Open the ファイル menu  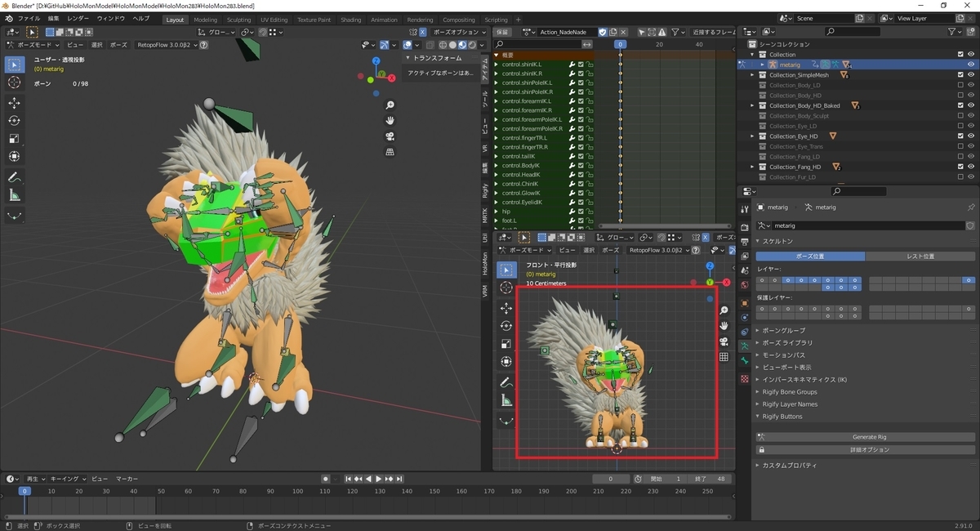29,19
